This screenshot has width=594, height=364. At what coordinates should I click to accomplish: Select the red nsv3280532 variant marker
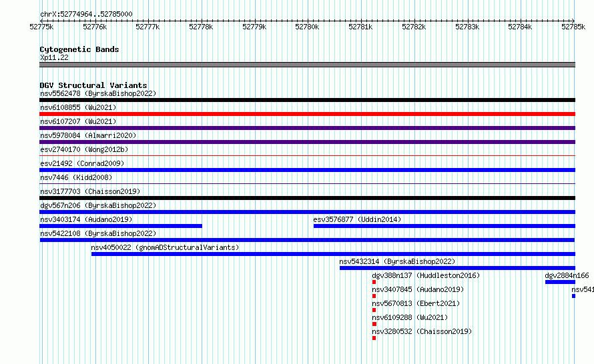click(x=374, y=338)
